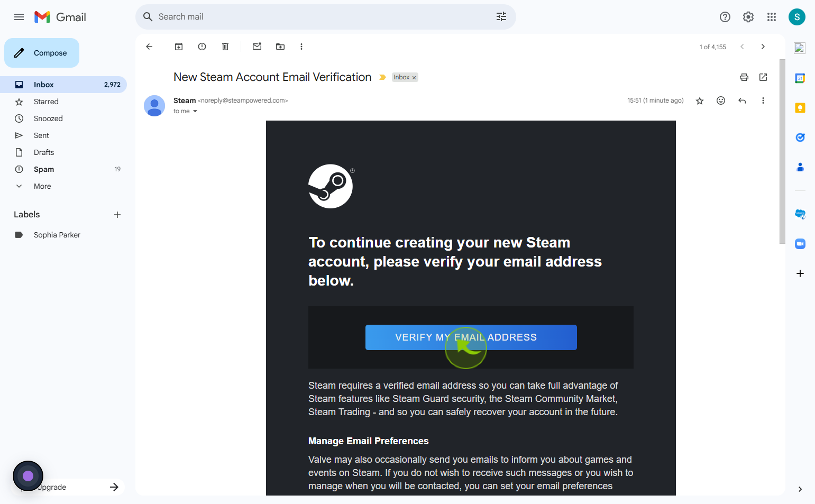Screen dimensions: 815x504
Task: Star this Steam email
Action: click(x=700, y=100)
